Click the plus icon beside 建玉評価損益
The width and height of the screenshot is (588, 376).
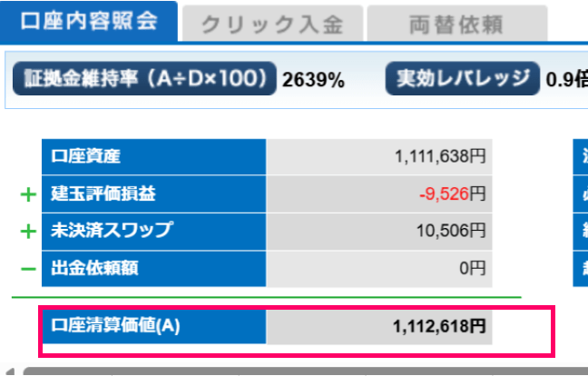tap(28, 194)
